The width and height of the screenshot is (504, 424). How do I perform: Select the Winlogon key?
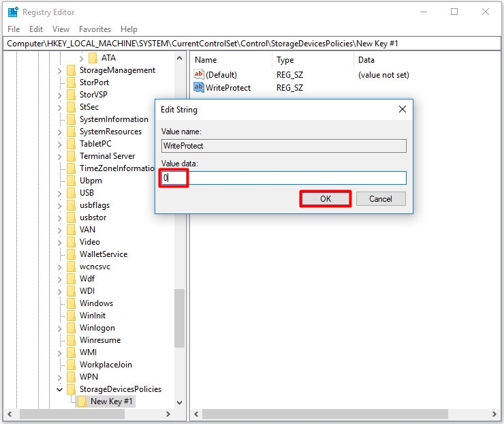(97, 328)
